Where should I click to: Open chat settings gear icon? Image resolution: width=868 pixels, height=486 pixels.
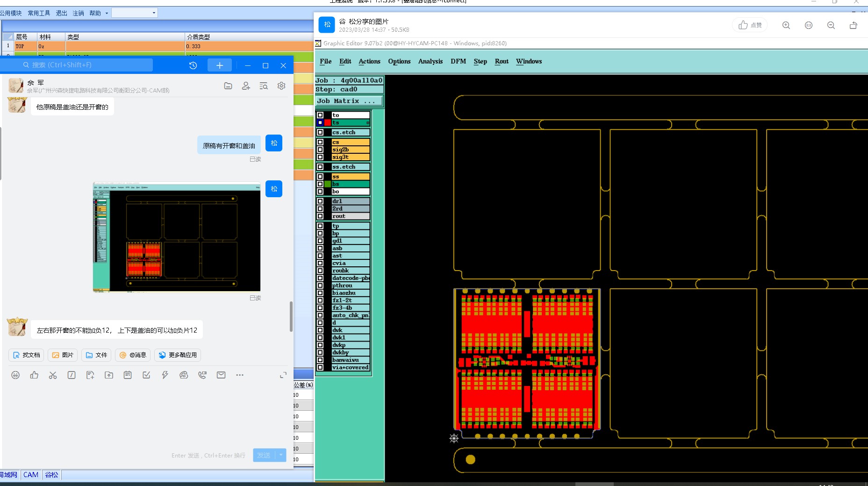click(281, 86)
